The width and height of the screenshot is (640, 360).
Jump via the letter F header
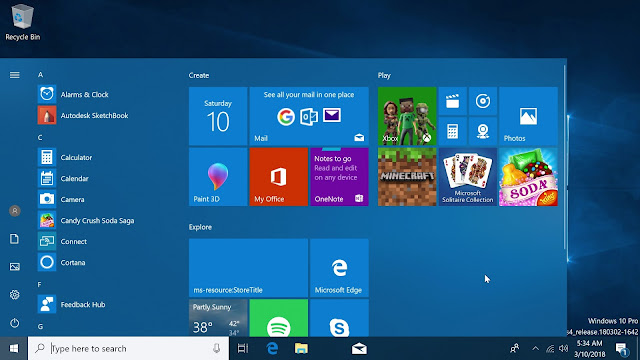click(x=40, y=284)
